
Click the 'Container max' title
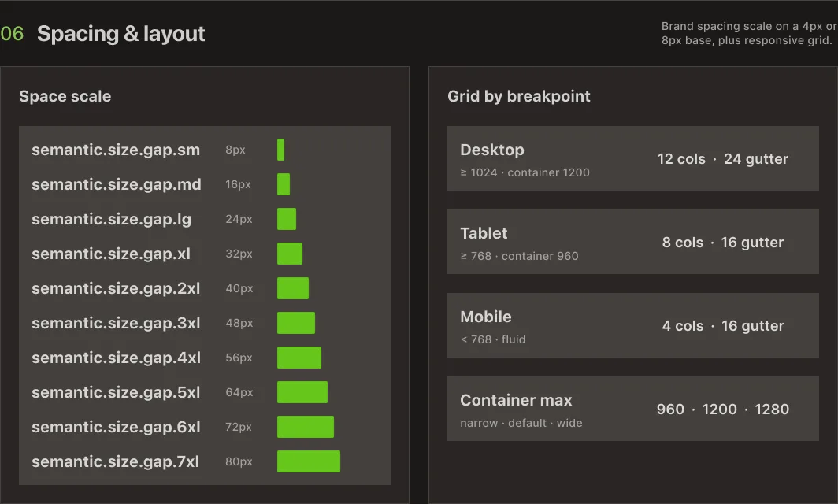click(517, 400)
